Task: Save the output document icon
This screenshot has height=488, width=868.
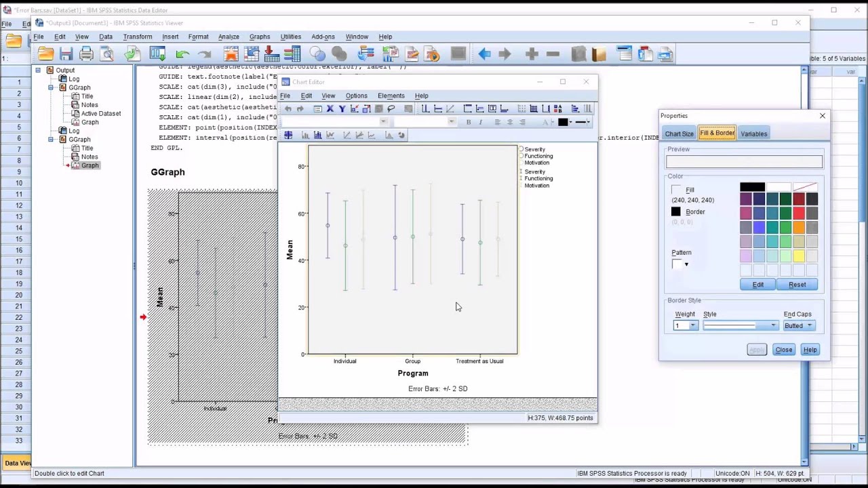Action: click(66, 54)
